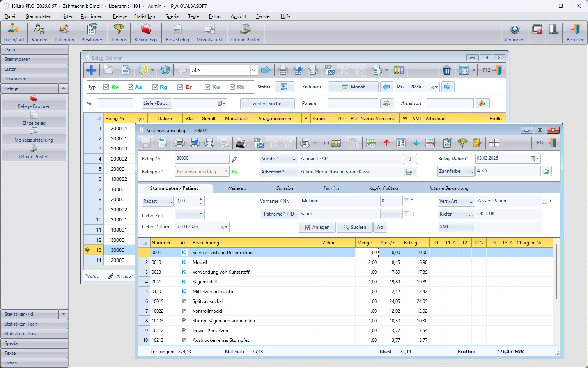Viewport: 588px width, 368px height.
Task: Click the weitere Suche button
Action: 267,104
